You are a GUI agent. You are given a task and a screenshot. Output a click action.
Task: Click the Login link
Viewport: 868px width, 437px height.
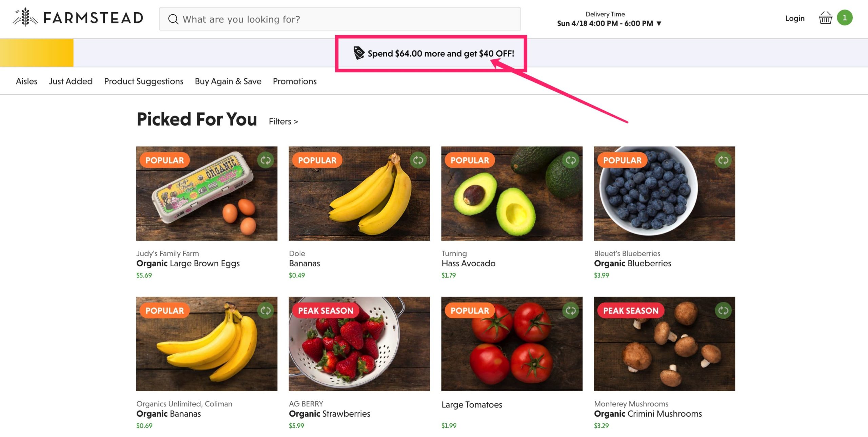pos(795,18)
